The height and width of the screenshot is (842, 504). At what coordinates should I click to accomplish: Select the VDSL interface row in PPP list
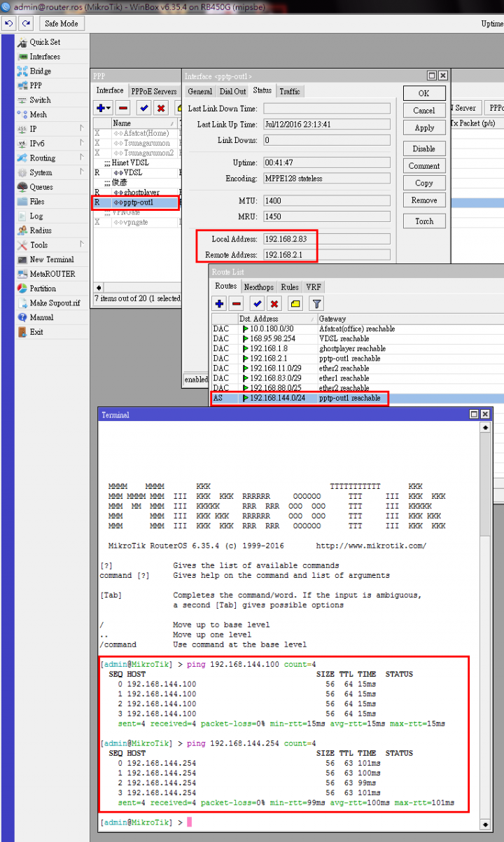pyautogui.click(x=136, y=172)
